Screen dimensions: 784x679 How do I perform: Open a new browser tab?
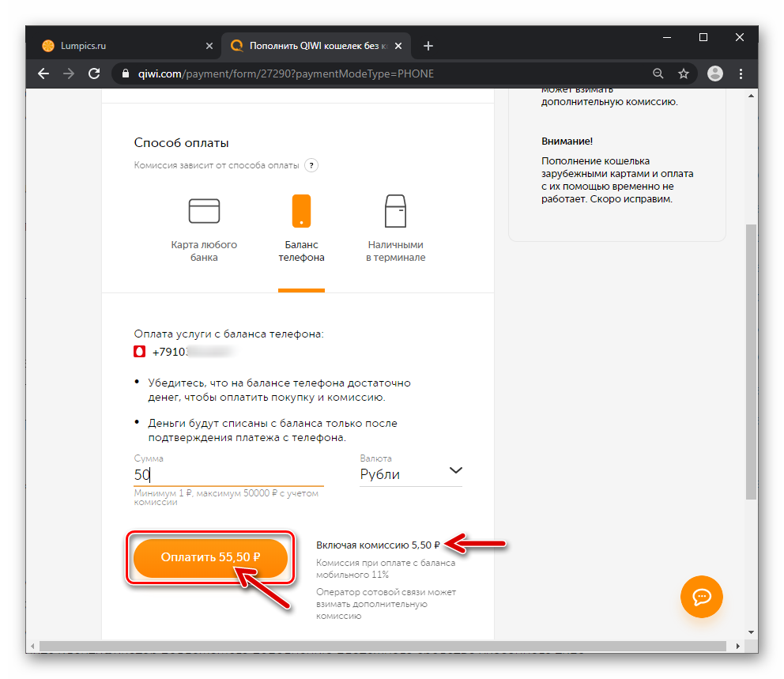(x=428, y=46)
